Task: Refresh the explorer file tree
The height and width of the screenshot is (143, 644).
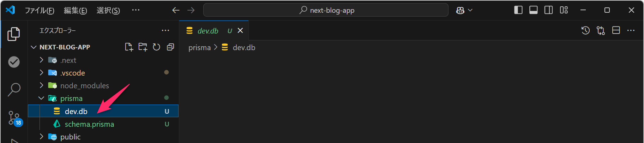Action: coord(156,47)
